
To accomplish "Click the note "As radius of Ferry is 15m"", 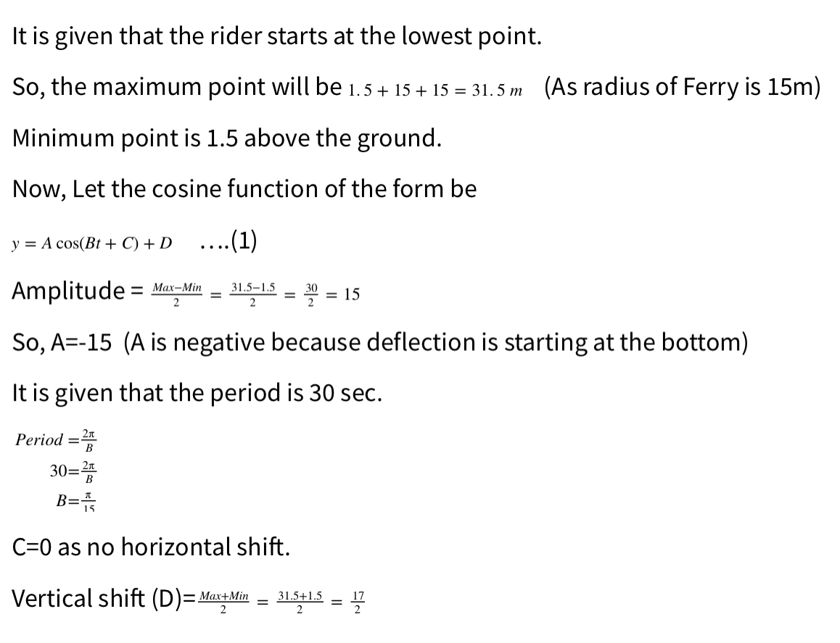I will coord(683,88).
